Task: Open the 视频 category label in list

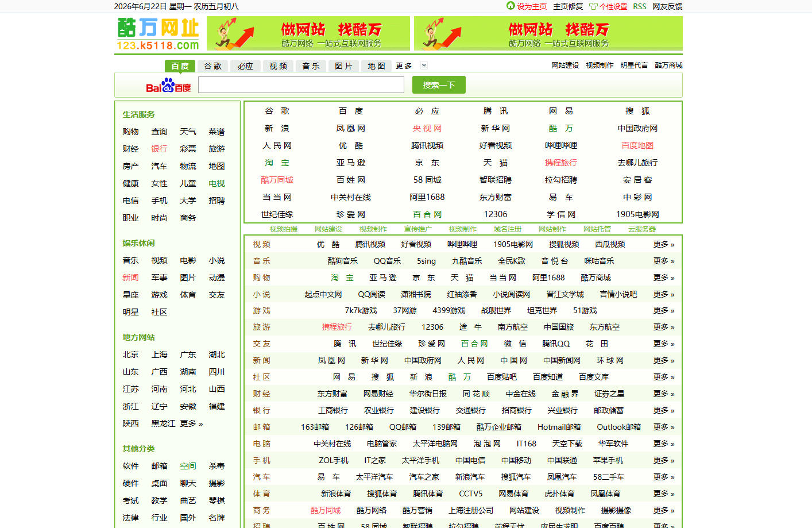Action: point(262,244)
